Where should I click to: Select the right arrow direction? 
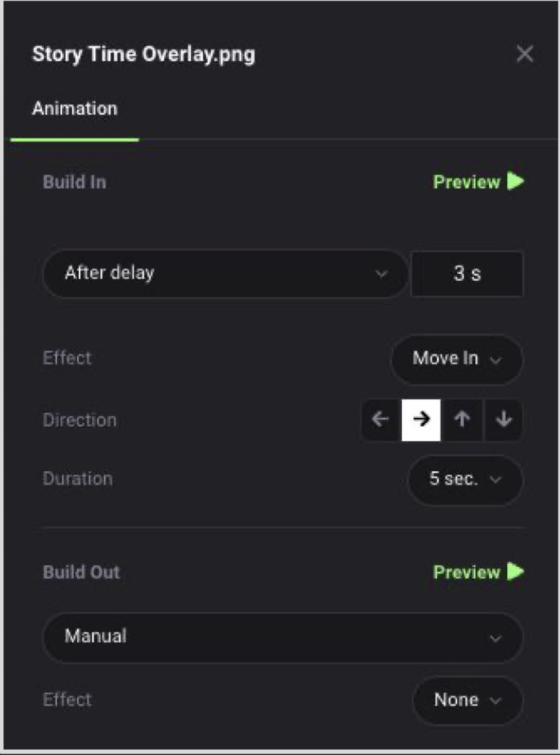pos(421,420)
